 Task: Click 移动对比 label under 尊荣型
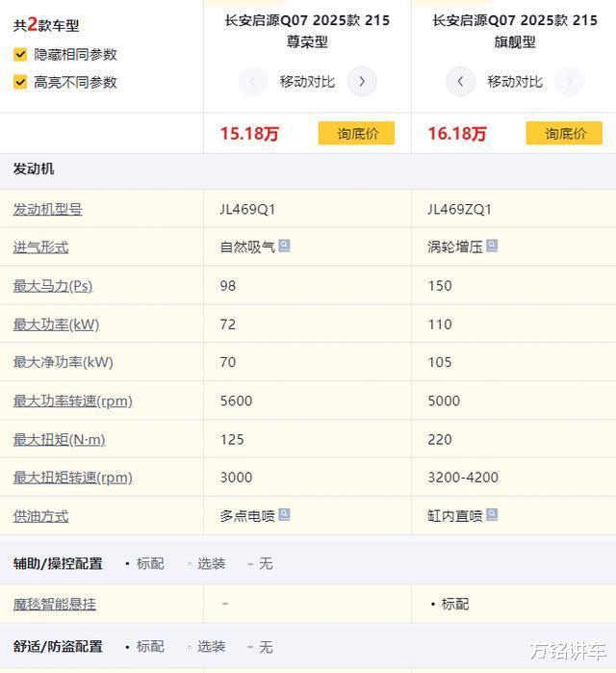pyautogui.click(x=307, y=82)
